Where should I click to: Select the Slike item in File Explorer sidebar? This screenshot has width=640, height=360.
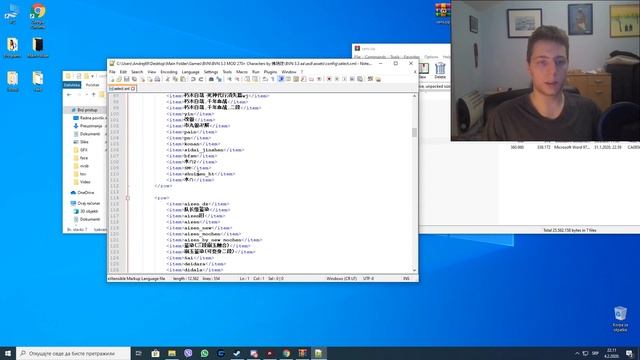(x=84, y=142)
